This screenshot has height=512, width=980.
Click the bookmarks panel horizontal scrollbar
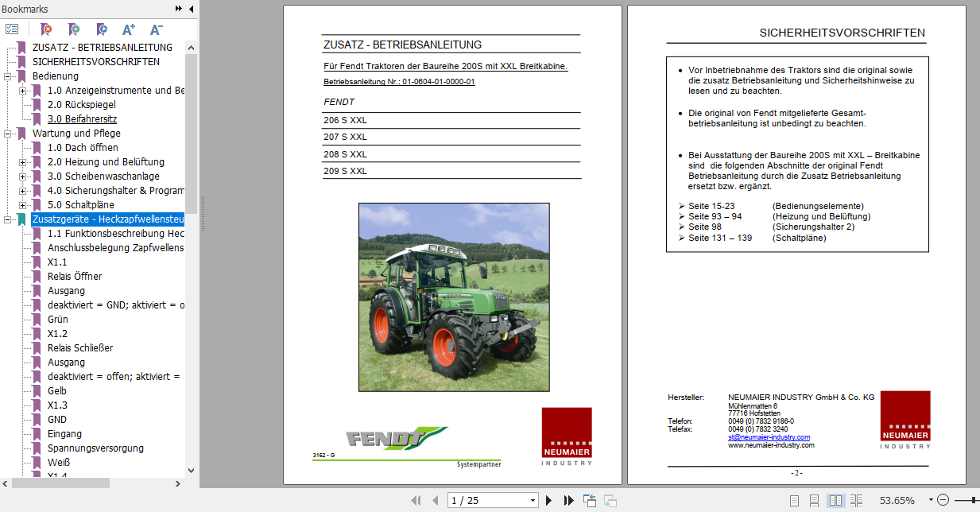point(60,483)
